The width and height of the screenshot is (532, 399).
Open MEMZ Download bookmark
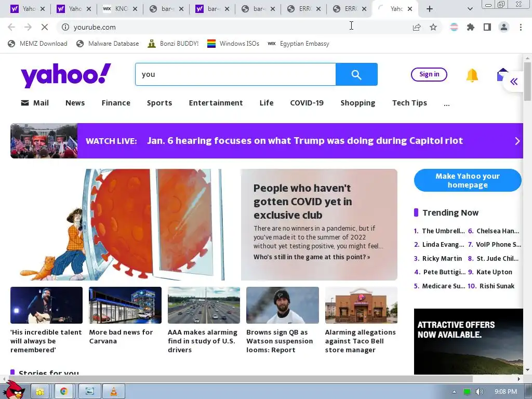tap(37, 44)
